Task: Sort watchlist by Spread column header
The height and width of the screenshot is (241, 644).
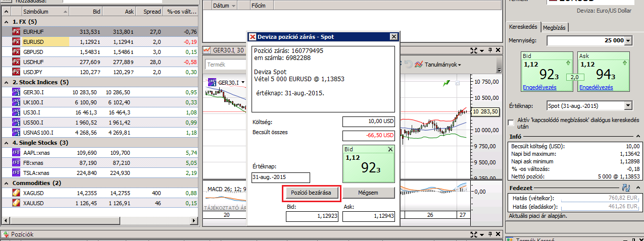Action: (150, 11)
